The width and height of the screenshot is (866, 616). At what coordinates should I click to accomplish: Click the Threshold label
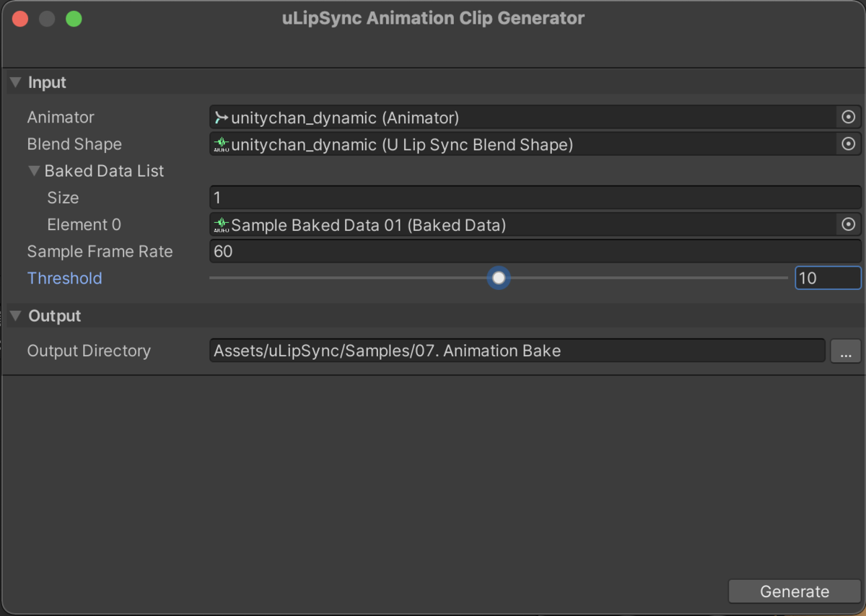coord(64,278)
